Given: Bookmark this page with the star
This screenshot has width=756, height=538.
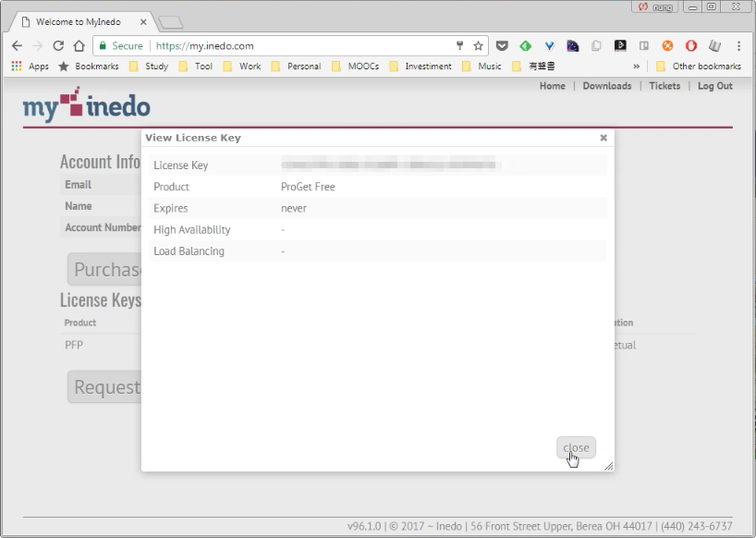Looking at the screenshot, I should pos(478,46).
